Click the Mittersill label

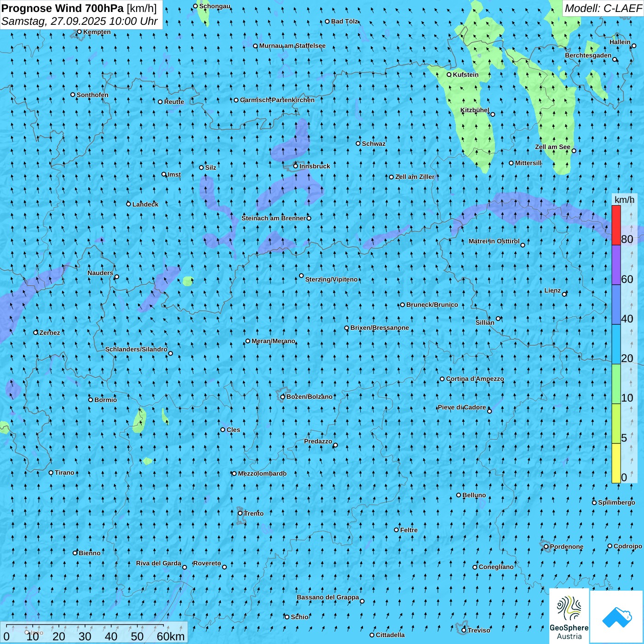click(x=528, y=163)
